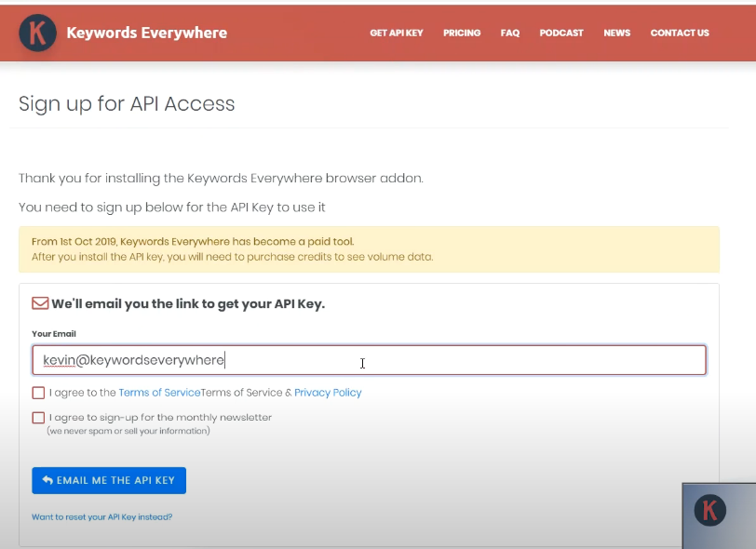The height and width of the screenshot is (549, 756).
Task: Click the Keywords Everywhere site title
Action: pos(146,33)
